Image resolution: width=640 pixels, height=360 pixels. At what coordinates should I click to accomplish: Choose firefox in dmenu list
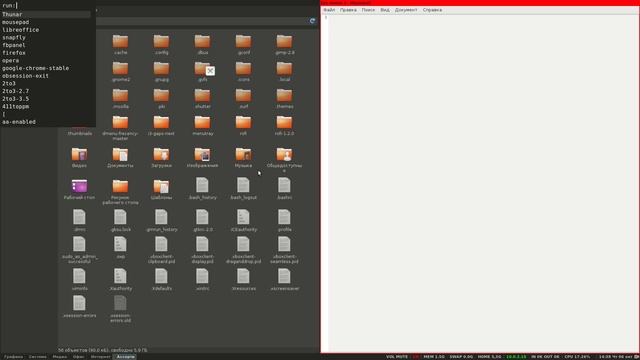(14, 53)
